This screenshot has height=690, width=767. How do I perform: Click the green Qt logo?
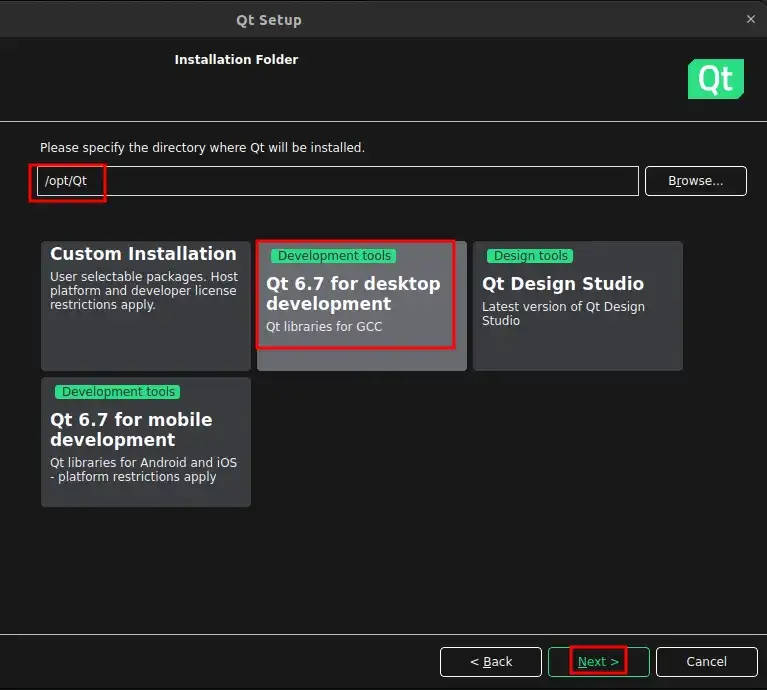pyautogui.click(x=716, y=79)
